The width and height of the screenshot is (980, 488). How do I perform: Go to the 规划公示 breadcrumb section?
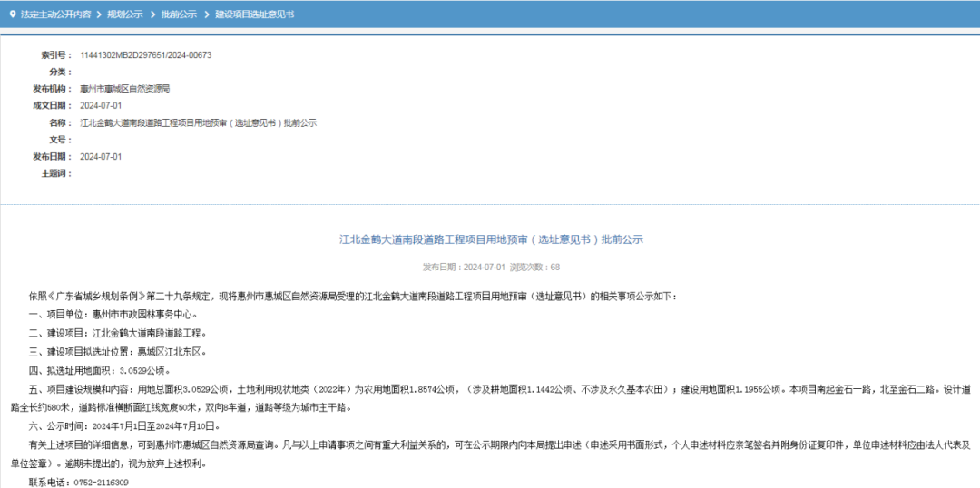tap(124, 15)
